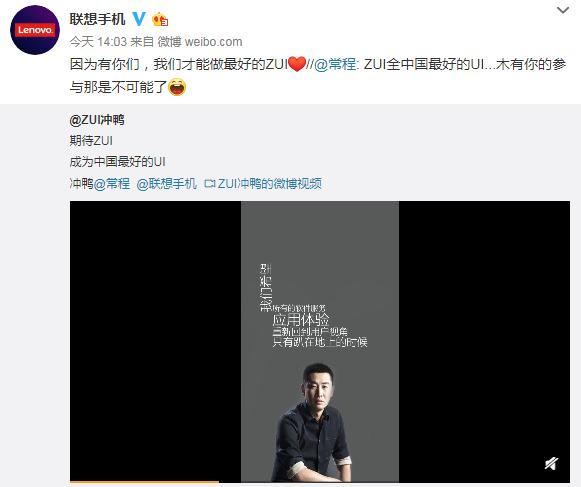Viewport: 581px width, 487px height.
Task: Click the video camera icon before ZUI冲鸭的微博视频
Action: coord(210,183)
